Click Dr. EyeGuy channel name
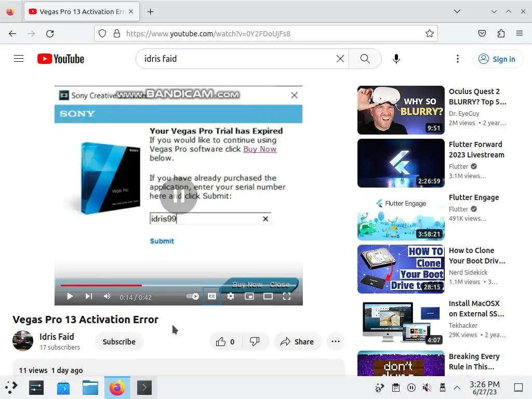Viewport: 532px width, 399px height. pyautogui.click(x=464, y=114)
